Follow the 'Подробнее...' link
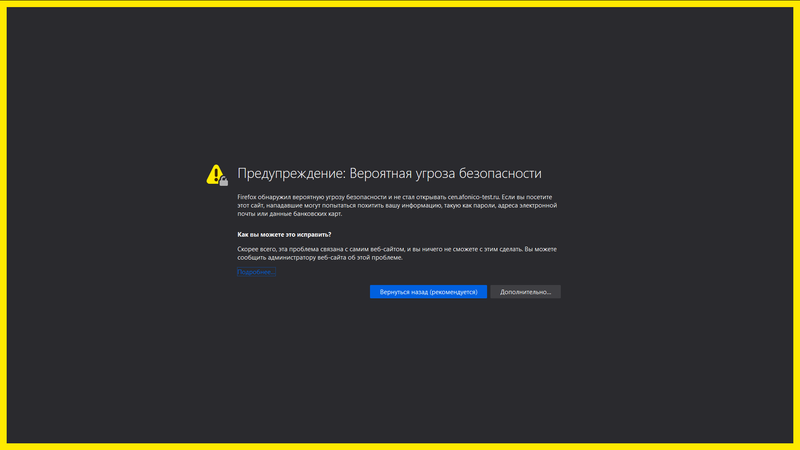Screen dimensions: 800x450 click(256, 272)
